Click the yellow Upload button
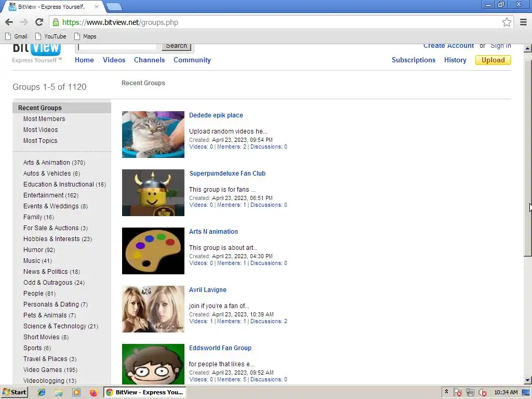532x399 pixels. 493,60
